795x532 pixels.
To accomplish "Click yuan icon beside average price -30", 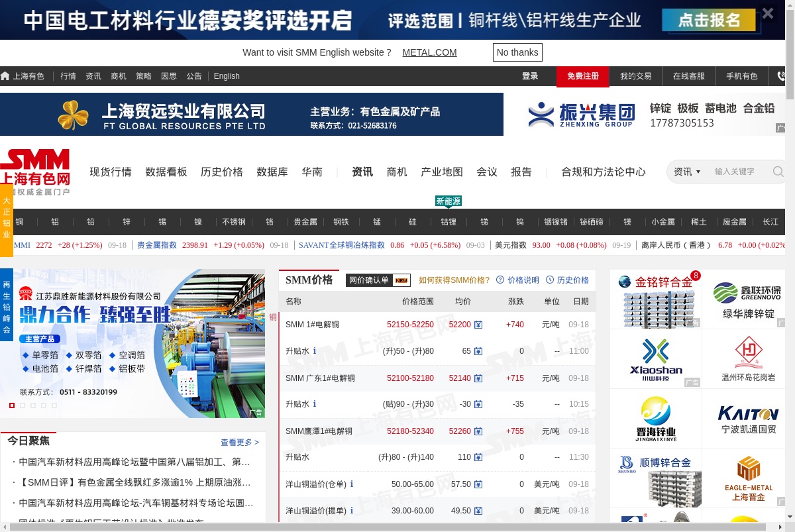I will tap(478, 405).
